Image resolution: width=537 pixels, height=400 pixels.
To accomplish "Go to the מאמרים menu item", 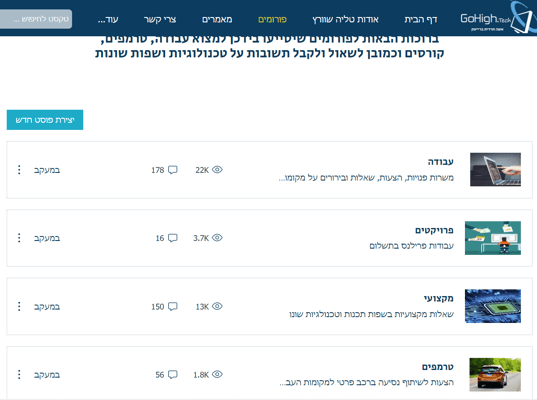I will tap(217, 19).
